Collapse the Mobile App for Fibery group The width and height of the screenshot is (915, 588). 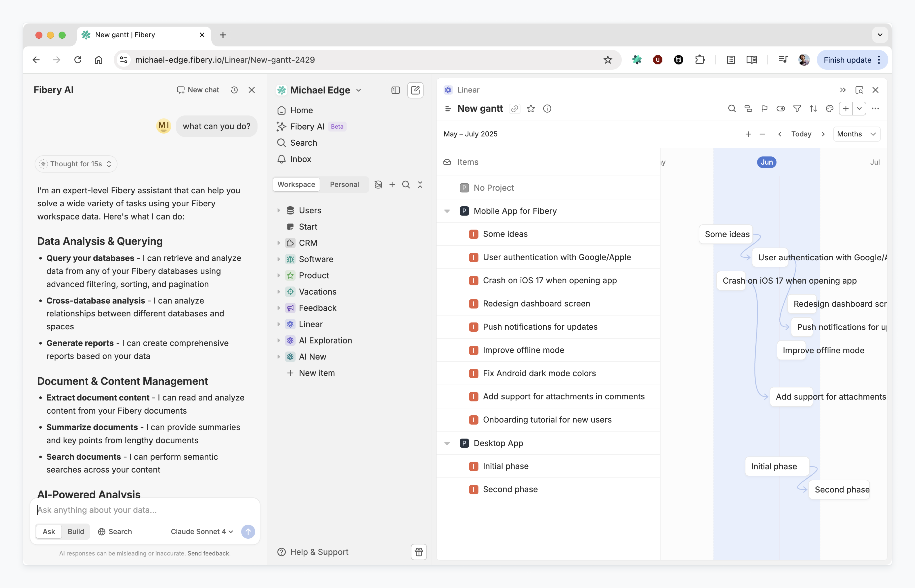tap(447, 211)
